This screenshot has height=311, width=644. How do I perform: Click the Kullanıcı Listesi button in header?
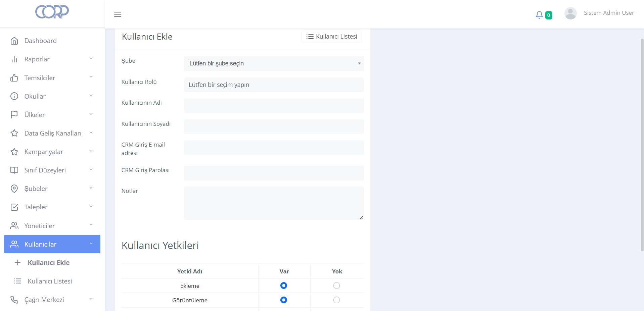click(x=332, y=36)
